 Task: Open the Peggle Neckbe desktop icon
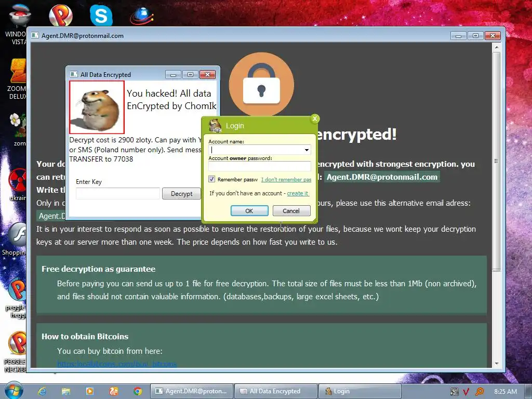point(16,352)
